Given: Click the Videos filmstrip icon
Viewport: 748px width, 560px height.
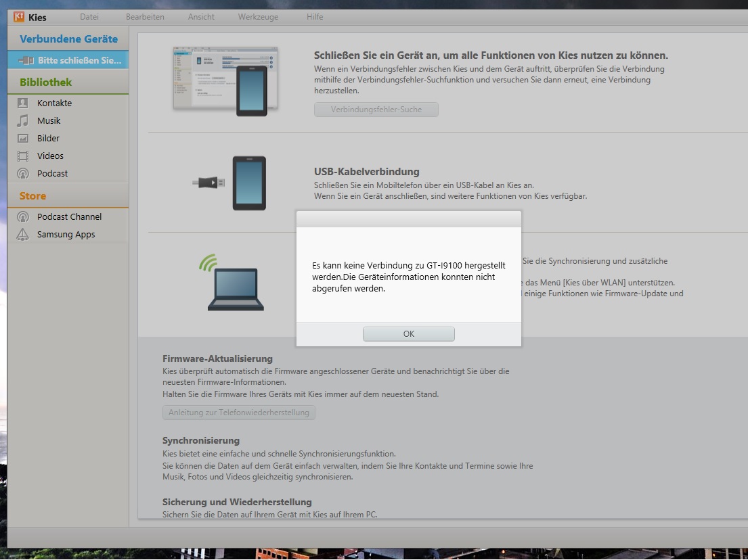Looking at the screenshot, I should [x=23, y=156].
